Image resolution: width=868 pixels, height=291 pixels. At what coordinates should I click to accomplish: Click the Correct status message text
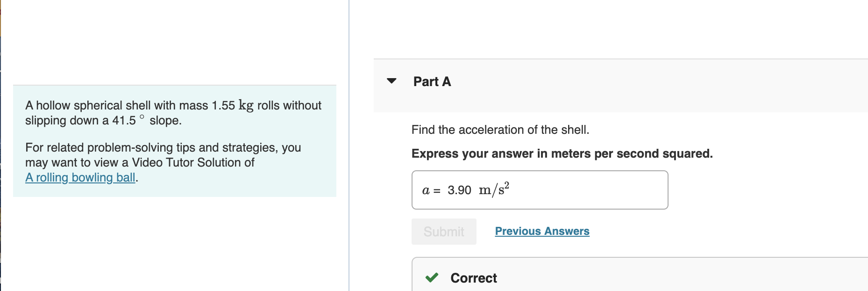click(473, 278)
